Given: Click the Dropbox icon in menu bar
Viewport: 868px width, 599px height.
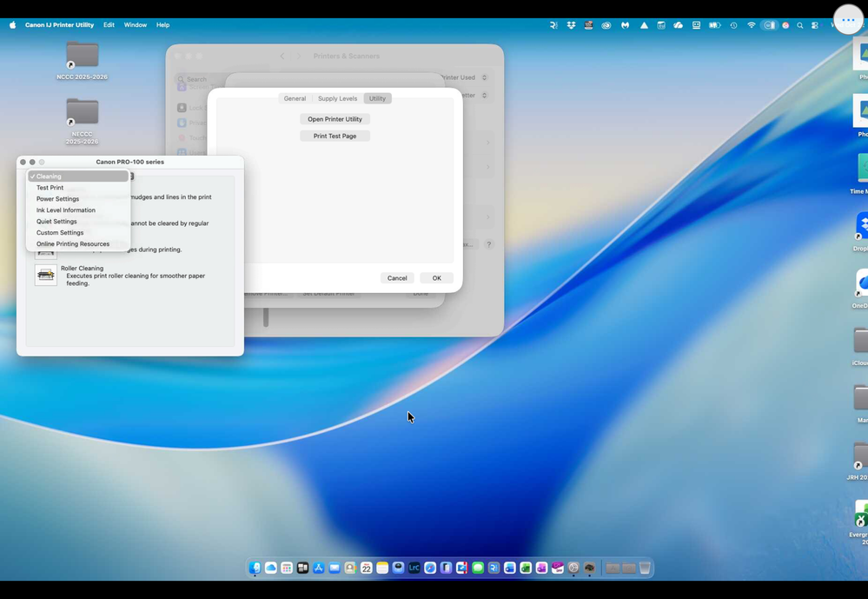Looking at the screenshot, I should (x=571, y=25).
